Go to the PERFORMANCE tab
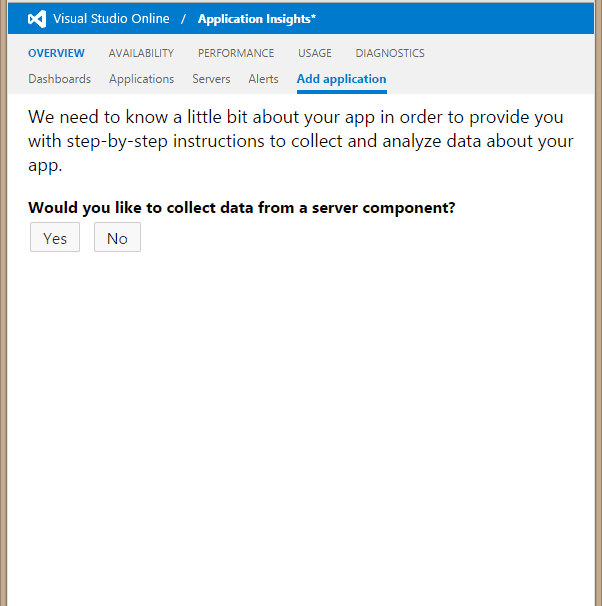The image size is (602, 606). click(x=236, y=53)
